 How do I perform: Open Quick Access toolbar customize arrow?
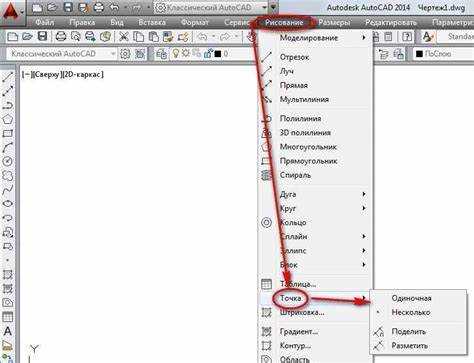coord(274,7)
